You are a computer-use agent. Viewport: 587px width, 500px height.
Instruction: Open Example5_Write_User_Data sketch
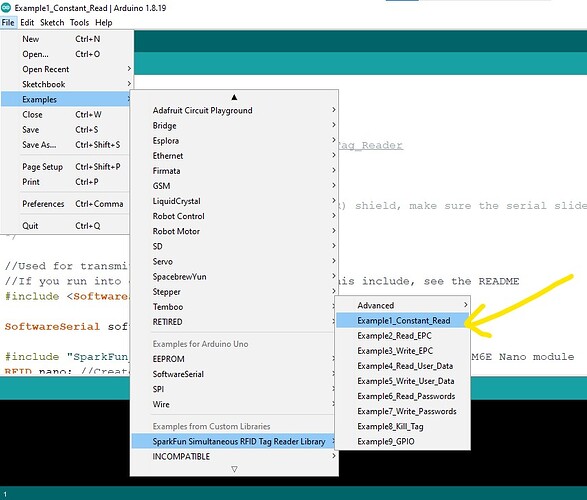click(403, 381)
